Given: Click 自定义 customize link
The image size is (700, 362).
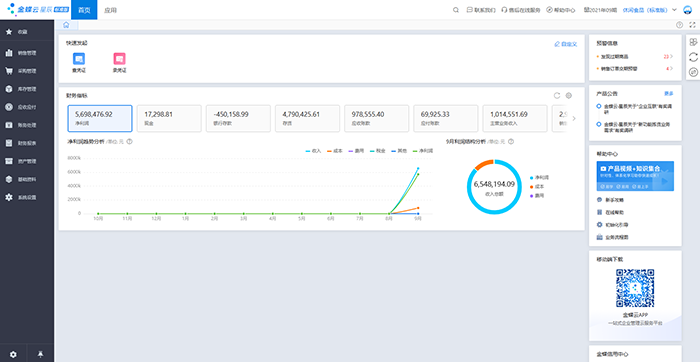Looking at the screenshot, I should point(566,44).
